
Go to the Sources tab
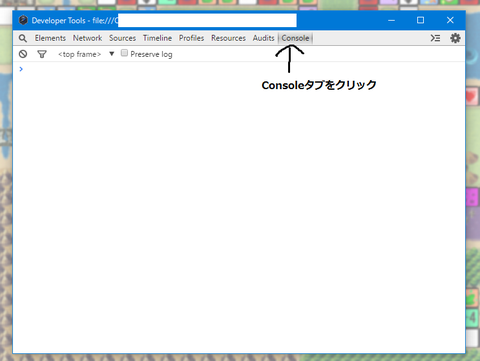pyautogui.click(x=122, y=38)
